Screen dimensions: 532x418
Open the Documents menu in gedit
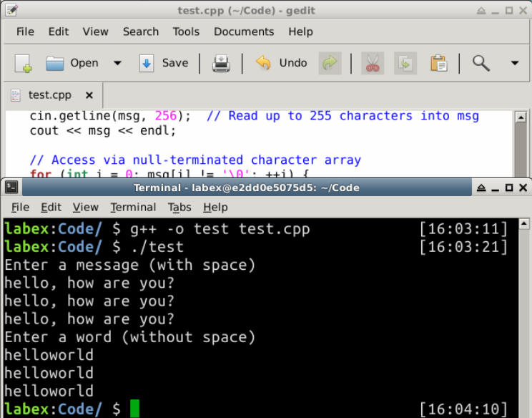pyautogui.click(x=244, y=31)
